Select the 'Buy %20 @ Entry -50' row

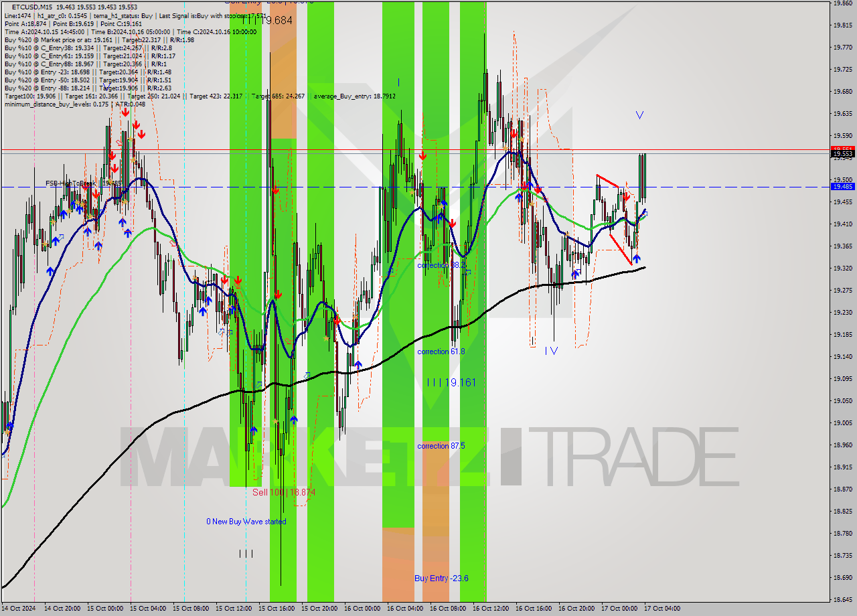[x=88, y=80]
